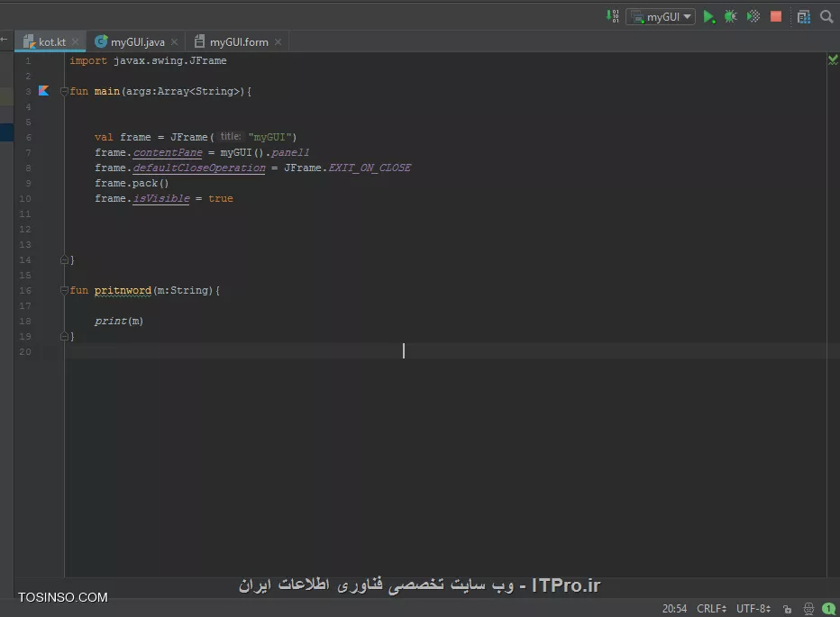
Task: Click the "myGUI" string literal
Action: pos(270,137)
